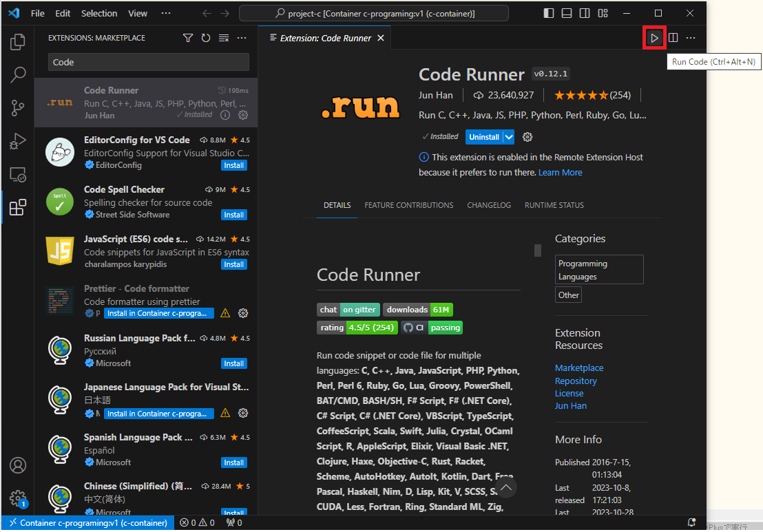
Task: Customize layout icon in title bar
Action: 603,13
